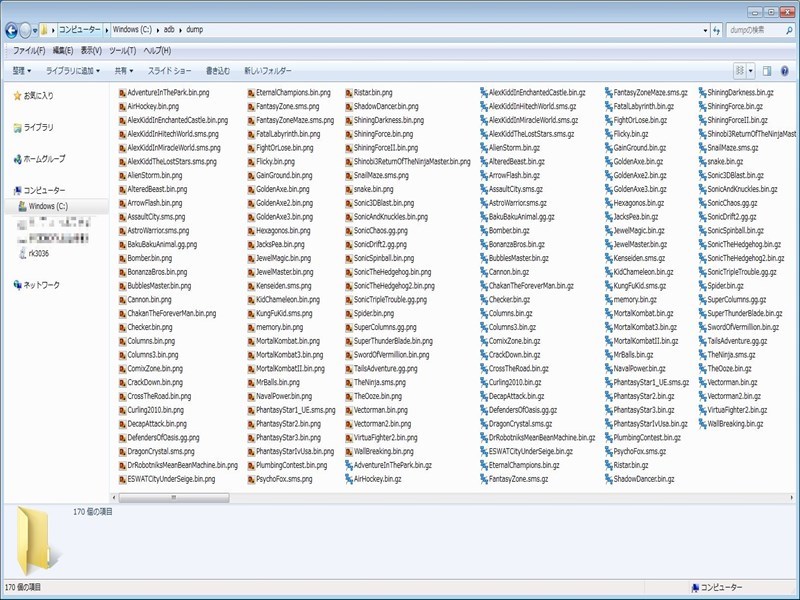This screenshot has width=800, height=600.
Task: Select file name PhantasyStar1_UE.sms.png
Action: tap(296, 410)
